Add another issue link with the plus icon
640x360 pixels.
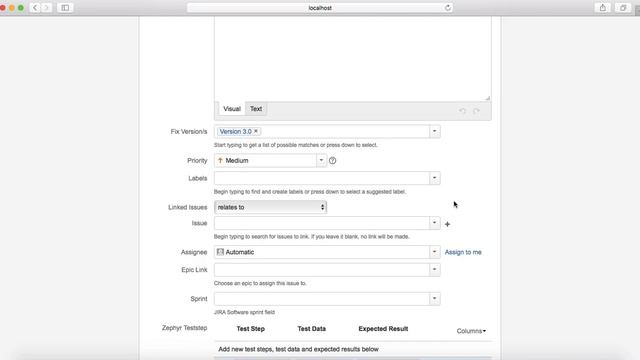tap(447, 224)
